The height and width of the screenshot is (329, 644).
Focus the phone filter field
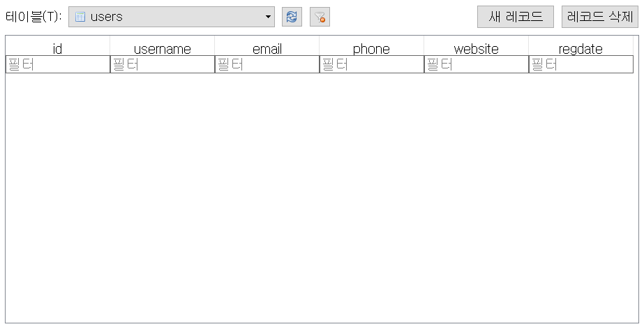pos(372,64)
